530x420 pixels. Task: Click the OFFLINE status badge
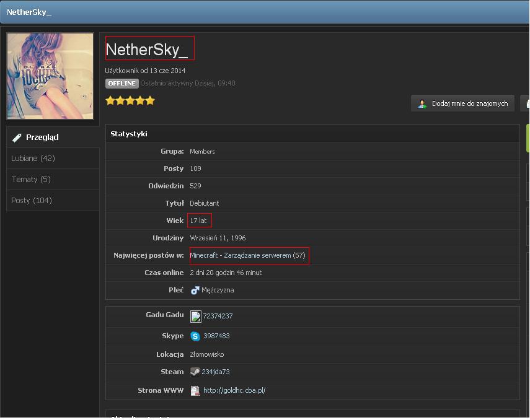pyautogui.click(x=121, y=84)
